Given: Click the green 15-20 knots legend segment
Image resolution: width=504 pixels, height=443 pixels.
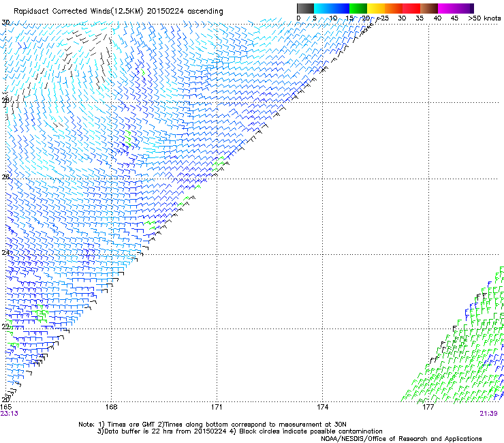Looking at the screenshot, I should click(x=358, y=8).
